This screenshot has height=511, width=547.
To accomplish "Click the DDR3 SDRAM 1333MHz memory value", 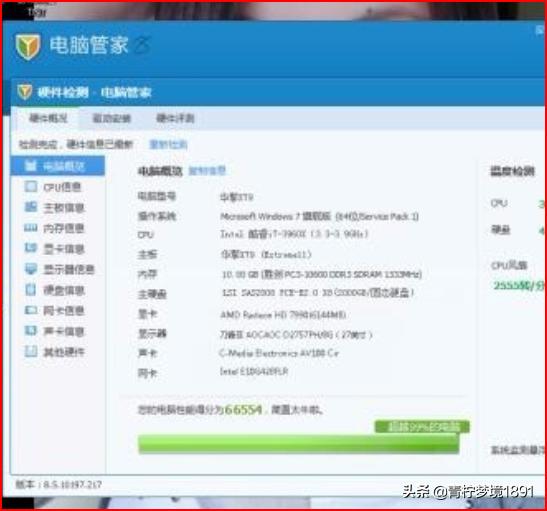I will 322,275.
